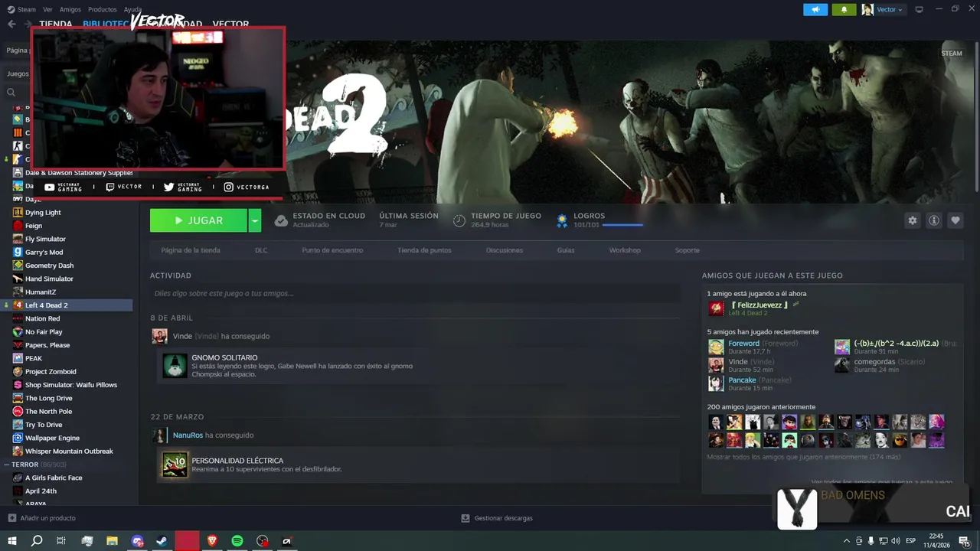This screenshot has height=551, width=980.
Task: Open the Punto de encuentro tab
Action: (332, 250)
